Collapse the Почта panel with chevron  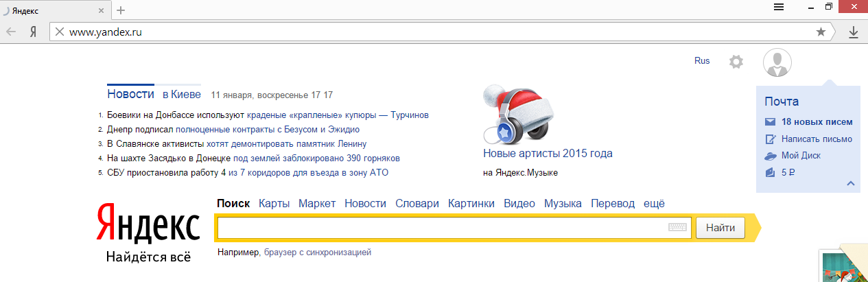click(851, 183)
